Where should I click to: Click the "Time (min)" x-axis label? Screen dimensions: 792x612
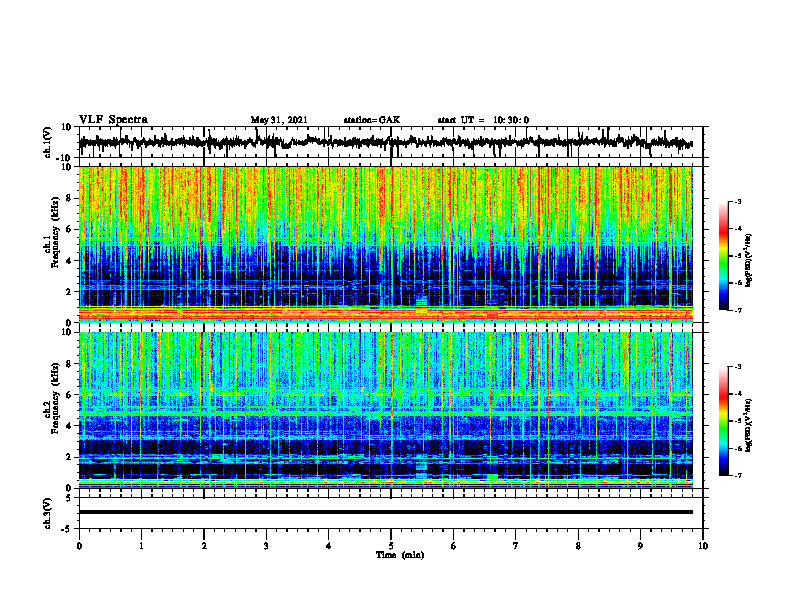point(400,555)
